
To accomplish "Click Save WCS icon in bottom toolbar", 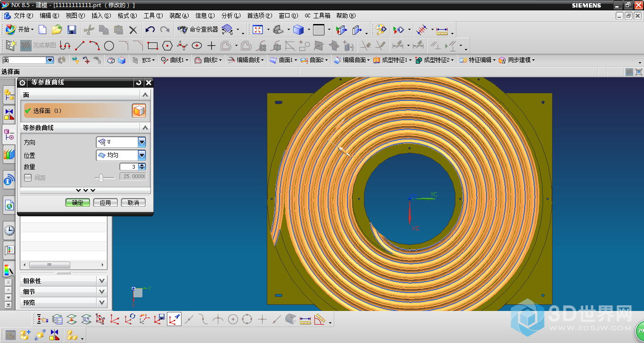I will click(x=159, y=319).
